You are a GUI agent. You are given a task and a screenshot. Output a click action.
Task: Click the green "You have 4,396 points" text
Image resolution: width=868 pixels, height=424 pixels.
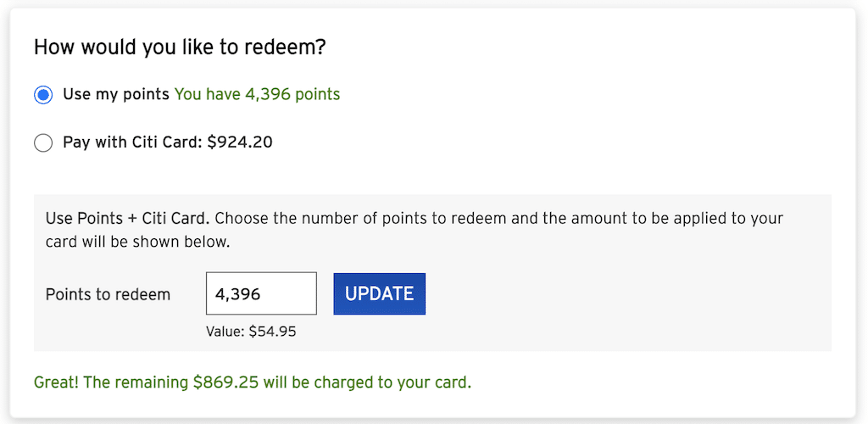coord(257,95)
